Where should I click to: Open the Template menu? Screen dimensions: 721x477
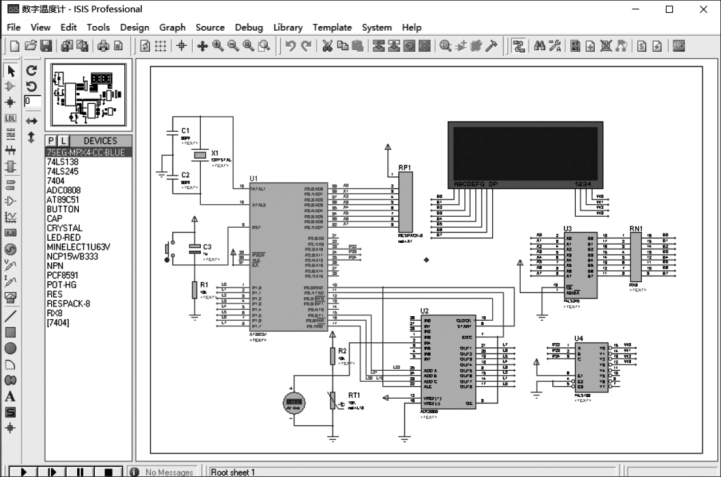(x=331, y=27)
